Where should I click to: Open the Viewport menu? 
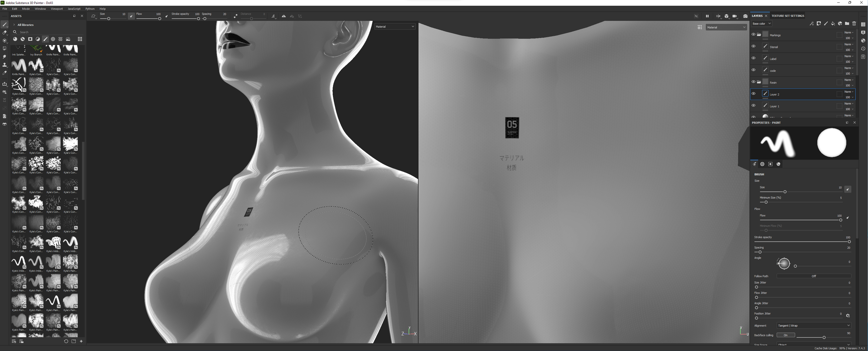point(57,9)
